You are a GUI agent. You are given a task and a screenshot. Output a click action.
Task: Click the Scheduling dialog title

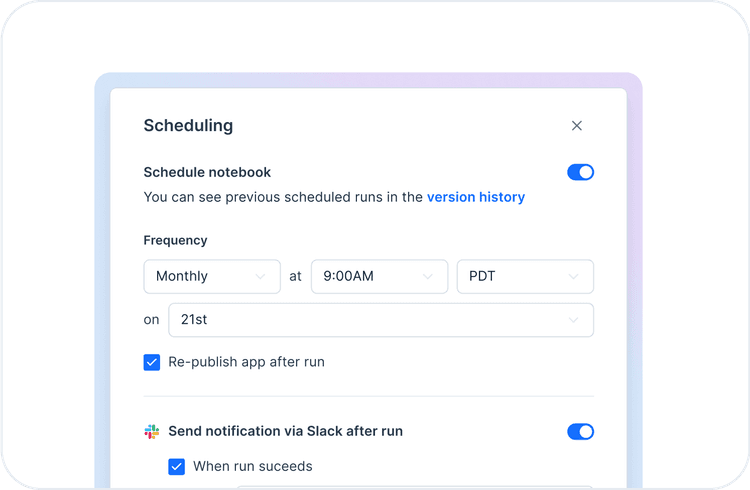[188, 126]
